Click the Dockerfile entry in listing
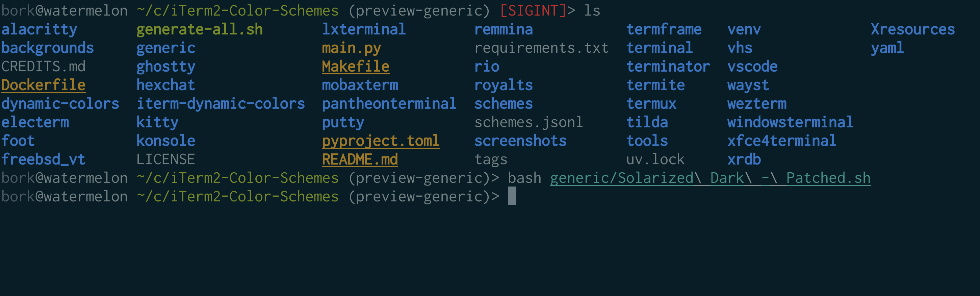The width and height of the screenshot is (980, 296). click(x=43, y=85)
